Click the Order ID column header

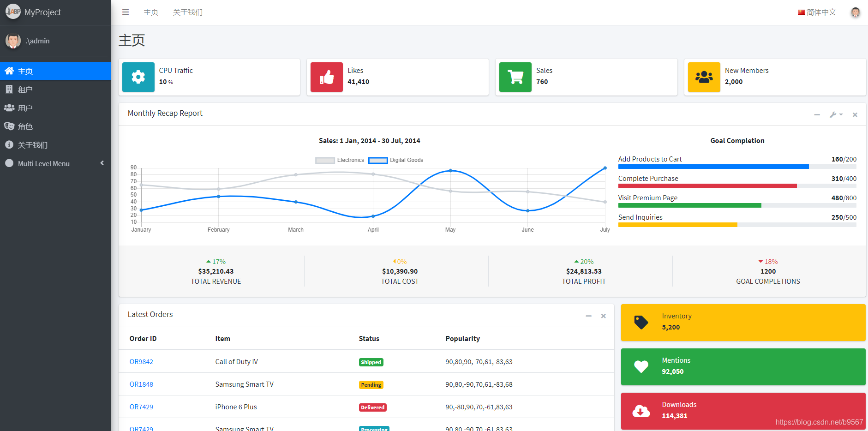(143, 339)
